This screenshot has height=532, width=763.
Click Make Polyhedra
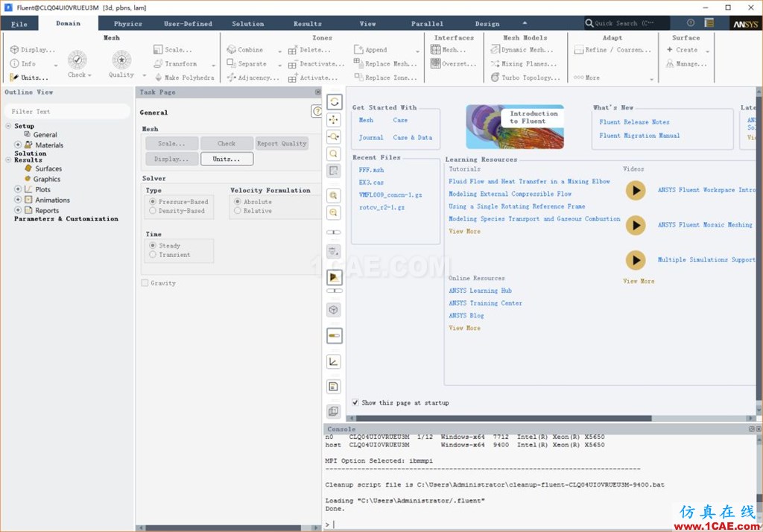click(x=184, y=77)
